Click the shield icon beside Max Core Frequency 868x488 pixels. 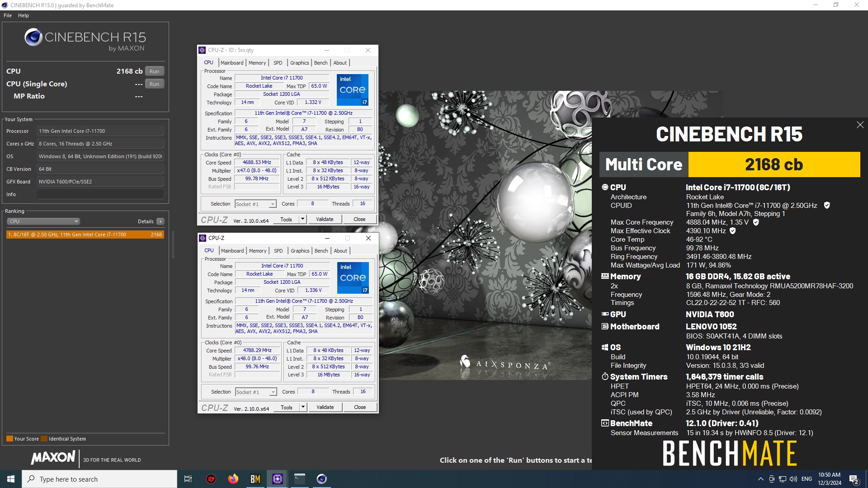[x=756, y=222]
